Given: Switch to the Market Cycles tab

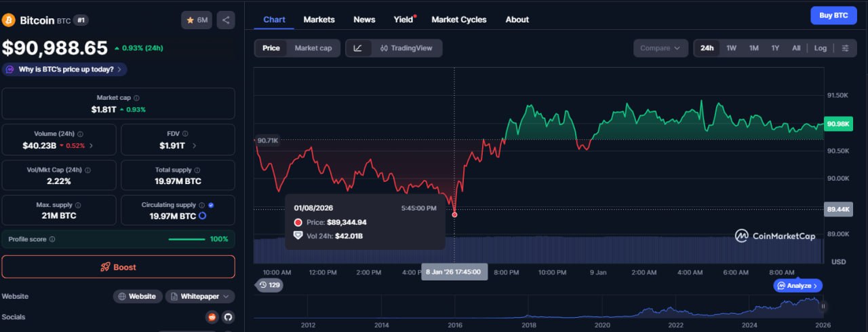Looking at the screenshot, I should click(458, 20).
